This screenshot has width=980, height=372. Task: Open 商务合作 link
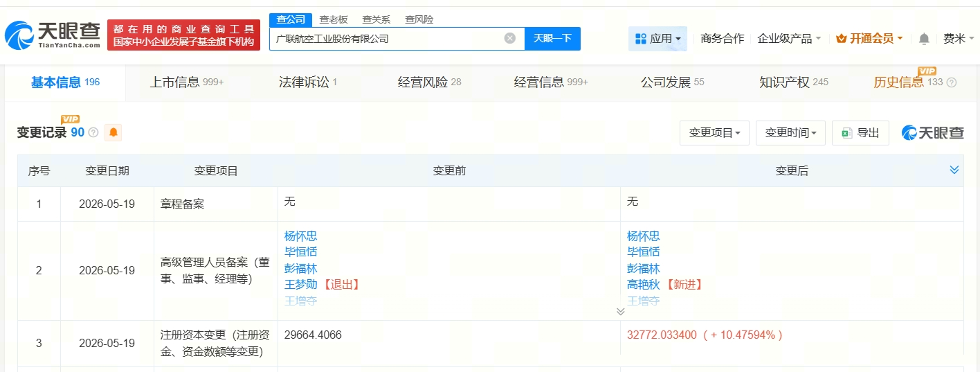point(723,39)
